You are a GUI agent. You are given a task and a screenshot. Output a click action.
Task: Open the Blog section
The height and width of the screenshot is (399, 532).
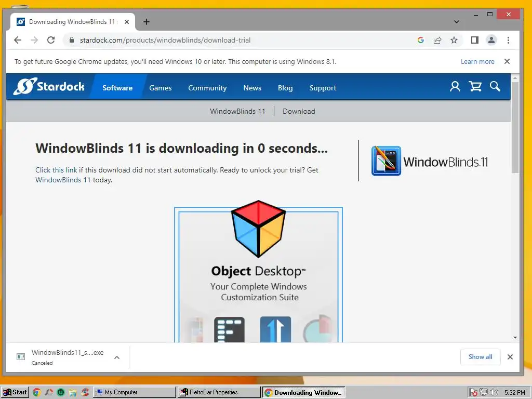(285, 87)
